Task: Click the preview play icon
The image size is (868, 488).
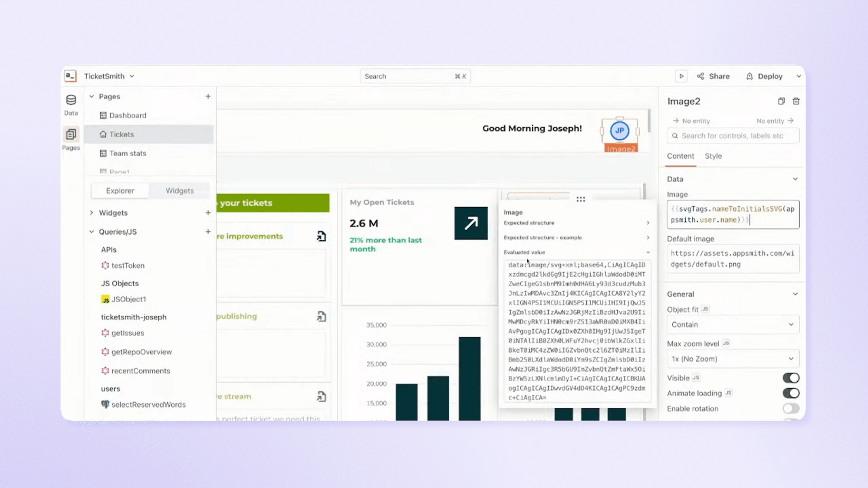Action: (x=681, y=76)
